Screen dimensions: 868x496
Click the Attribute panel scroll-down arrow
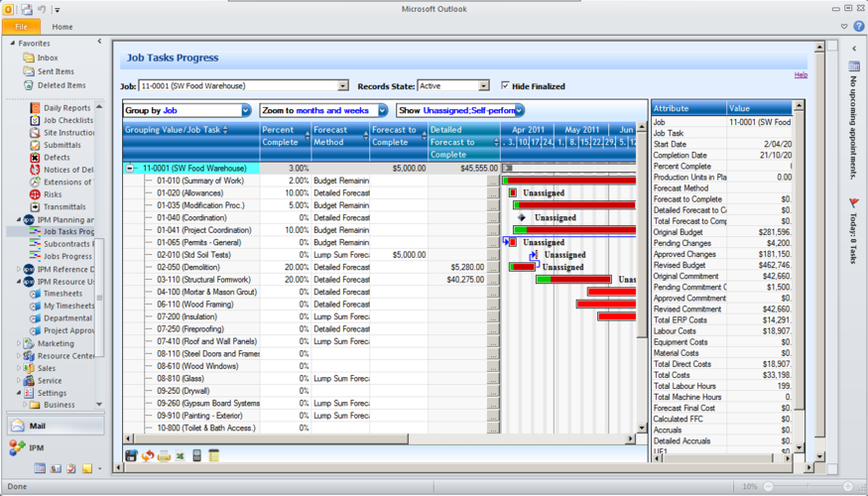coord(799,447)
